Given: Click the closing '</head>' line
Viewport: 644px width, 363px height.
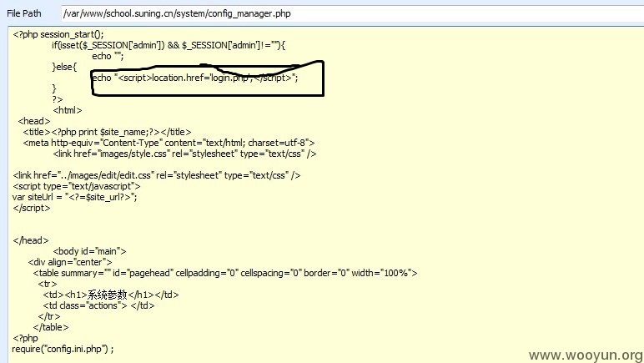Looking at the screenshot, I should 31,240.
